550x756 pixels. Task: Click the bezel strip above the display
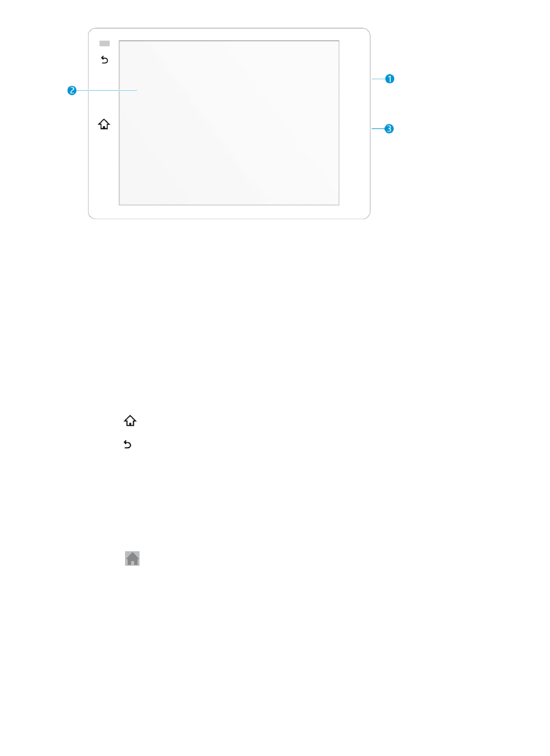[x=229, y=34]
